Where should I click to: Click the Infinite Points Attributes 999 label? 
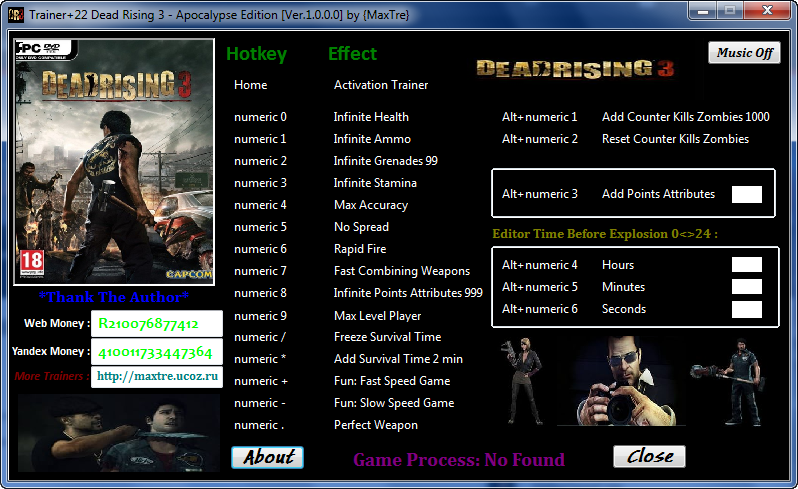408,293
